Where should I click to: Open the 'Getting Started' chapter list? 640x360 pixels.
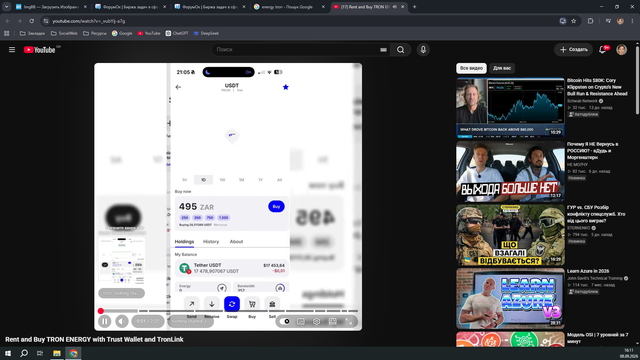190,321
